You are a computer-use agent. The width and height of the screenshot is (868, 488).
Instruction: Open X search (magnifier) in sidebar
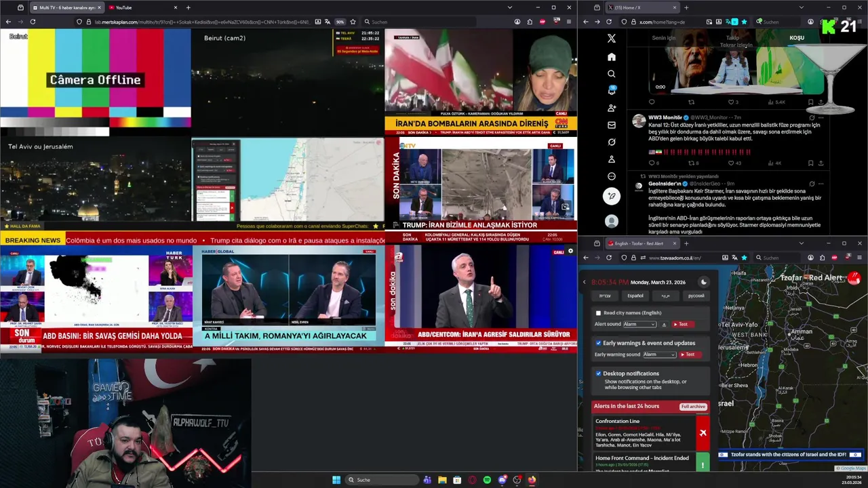coord(611,74)
